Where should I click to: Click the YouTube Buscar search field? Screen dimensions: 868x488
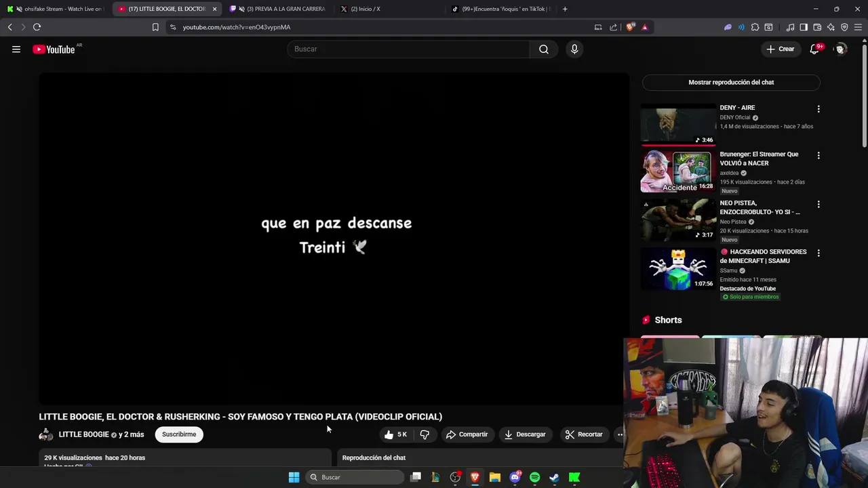click(409, 49)
